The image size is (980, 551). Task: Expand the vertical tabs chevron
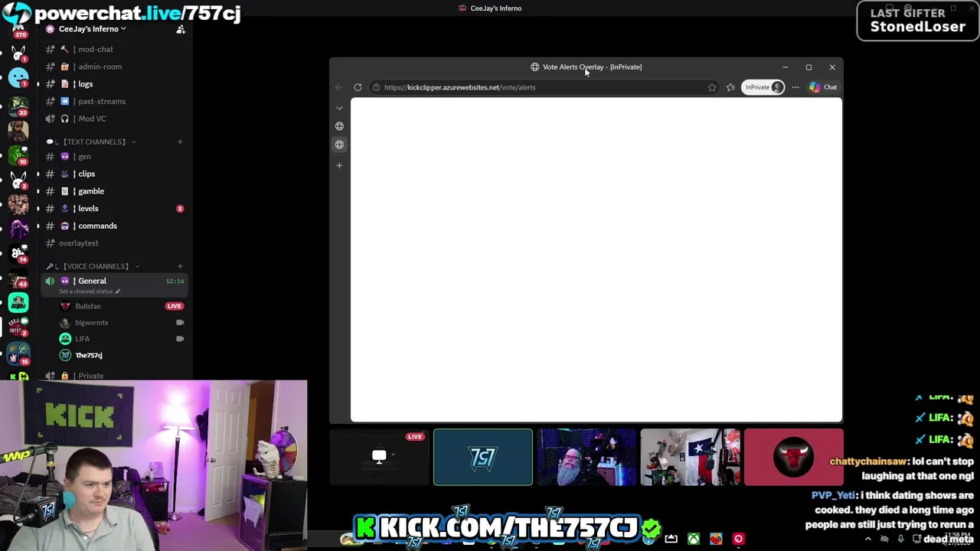[339, 108]
